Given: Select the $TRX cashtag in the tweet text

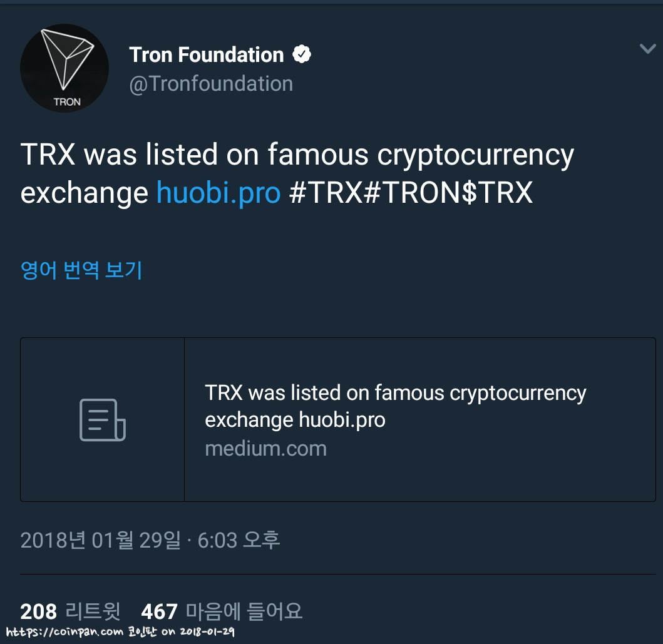Looking at the screenshot, I should [x=498, y=193].
